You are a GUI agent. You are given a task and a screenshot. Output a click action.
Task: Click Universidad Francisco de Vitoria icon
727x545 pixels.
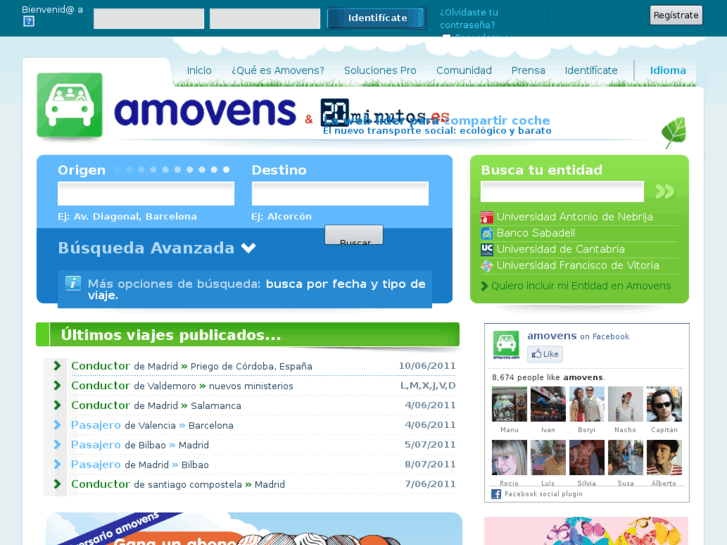point(487,266)
